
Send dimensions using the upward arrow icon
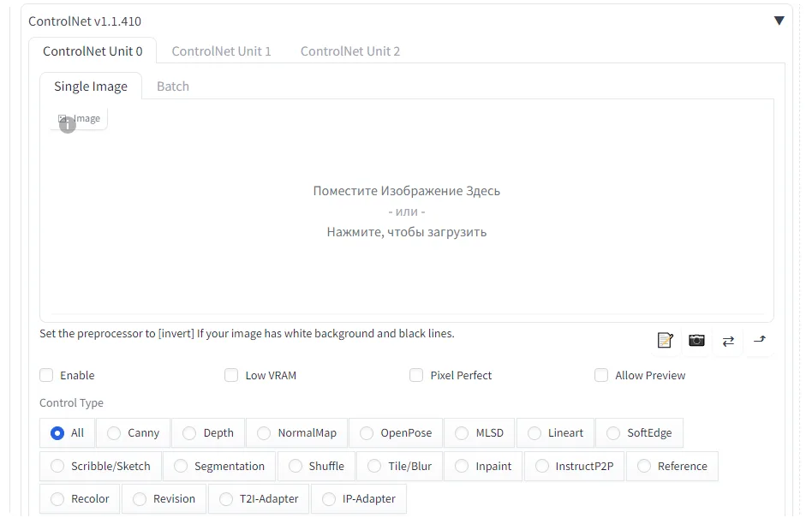pyautogui.click(x=760, y=340)
